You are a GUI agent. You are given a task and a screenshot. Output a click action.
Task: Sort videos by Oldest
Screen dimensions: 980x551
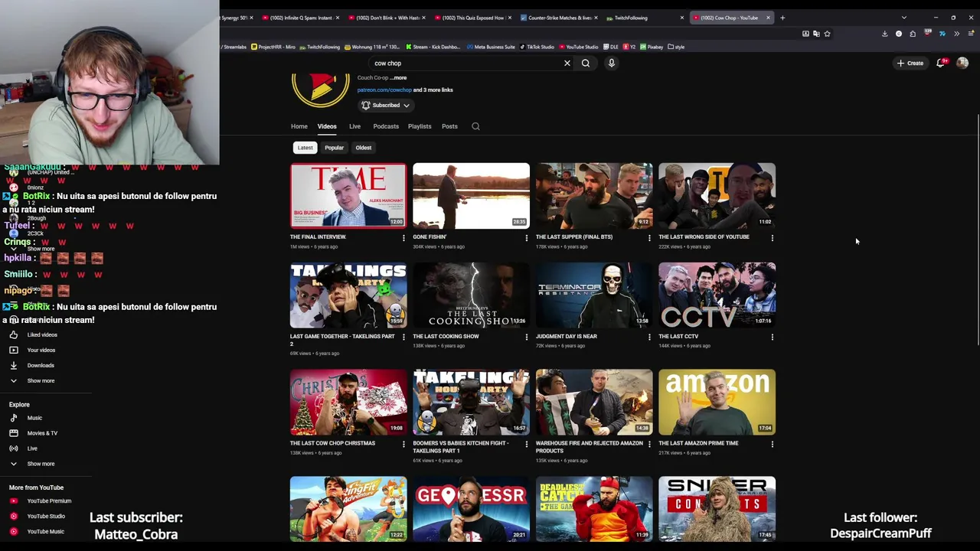click(364, 148)
